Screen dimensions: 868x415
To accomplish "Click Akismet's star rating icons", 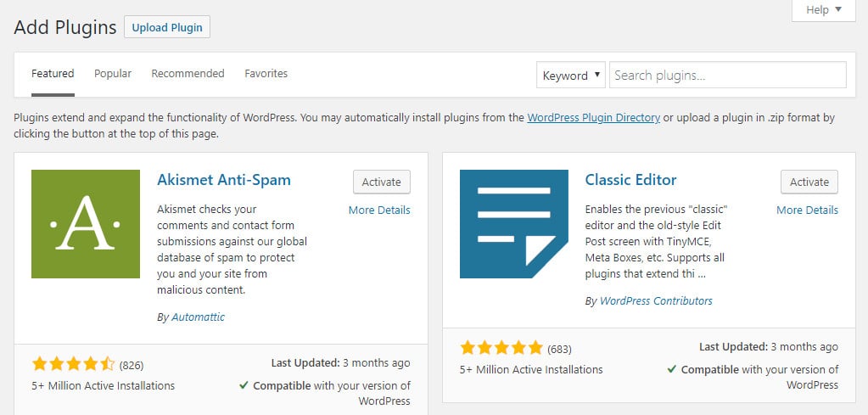I will (73, 364).
